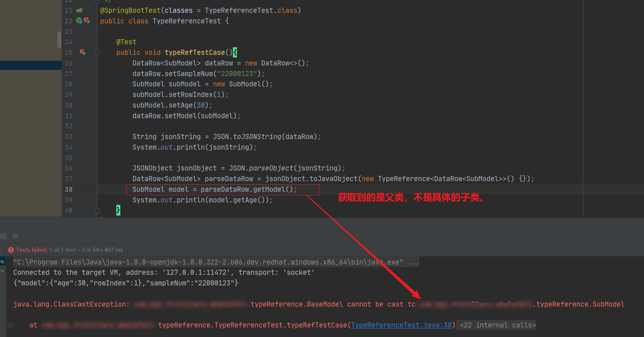Click toJSONString on line 33

(x=257, y=137)
